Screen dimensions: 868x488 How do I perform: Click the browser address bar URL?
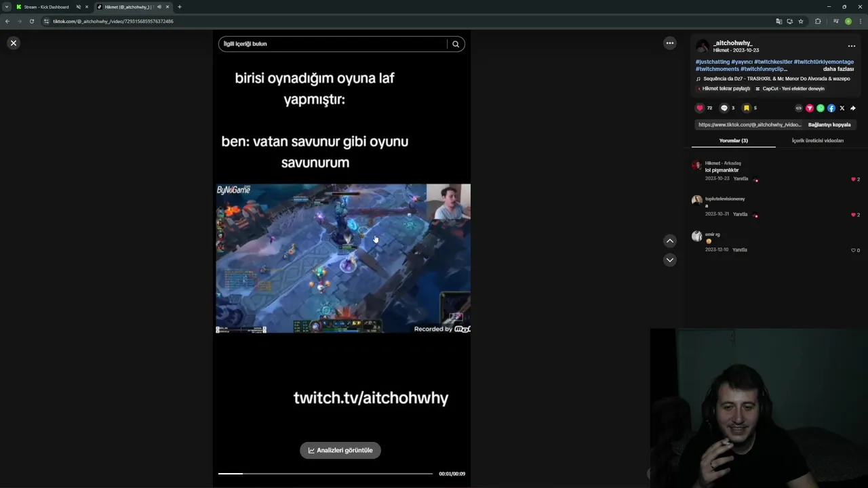coord(113,21)
